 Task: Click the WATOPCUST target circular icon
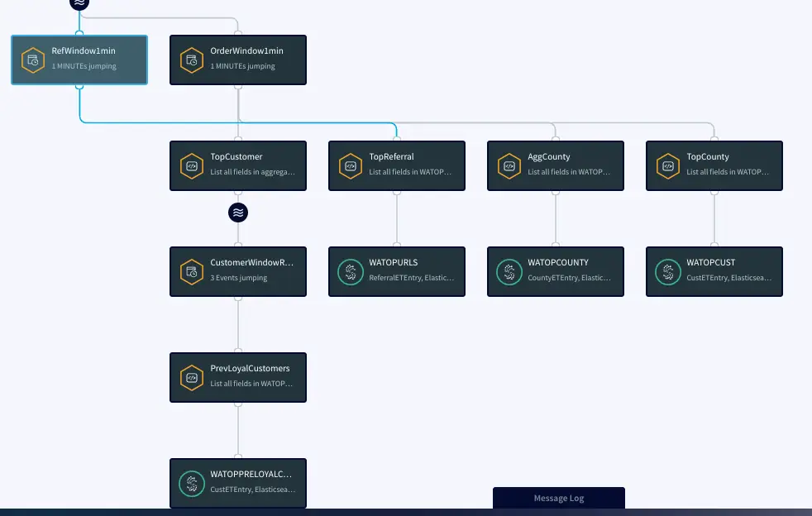pos(668,271)
